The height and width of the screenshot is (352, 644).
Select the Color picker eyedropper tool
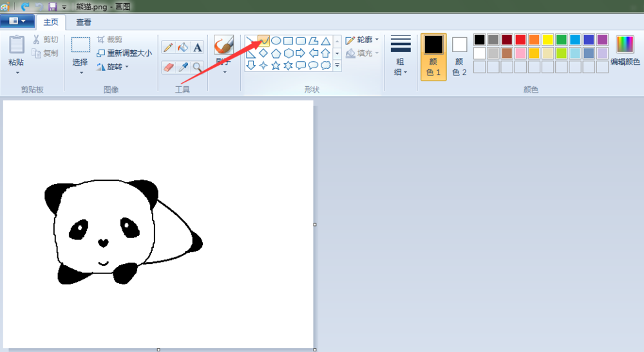point(183,67)
